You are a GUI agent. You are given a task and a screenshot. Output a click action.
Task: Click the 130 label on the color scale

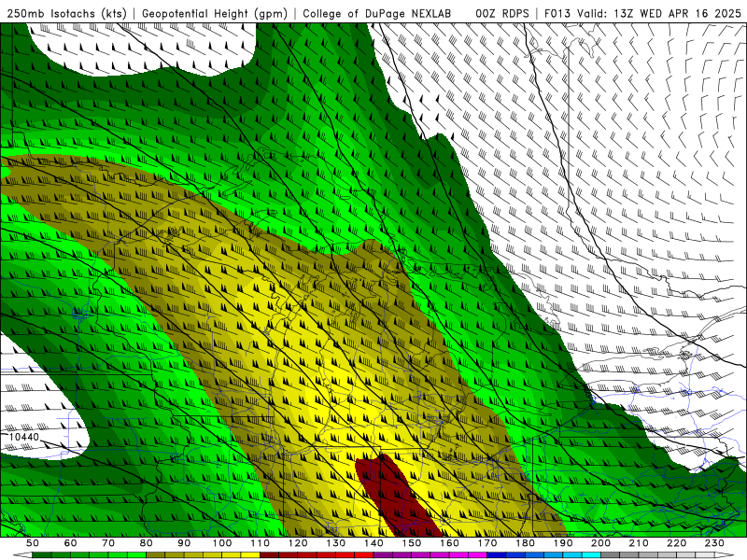(x=336, y=543)
